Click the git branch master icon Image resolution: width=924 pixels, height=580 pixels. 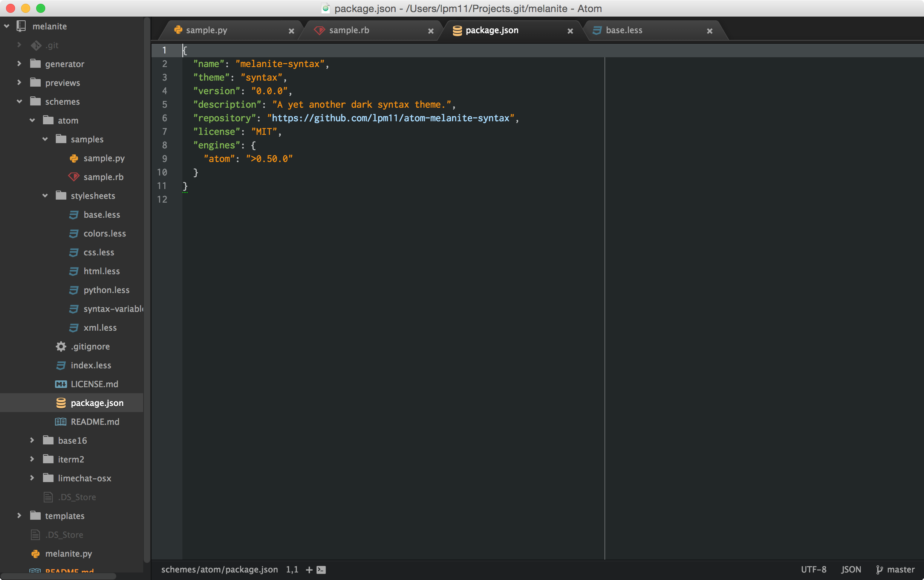coord(879,569)
